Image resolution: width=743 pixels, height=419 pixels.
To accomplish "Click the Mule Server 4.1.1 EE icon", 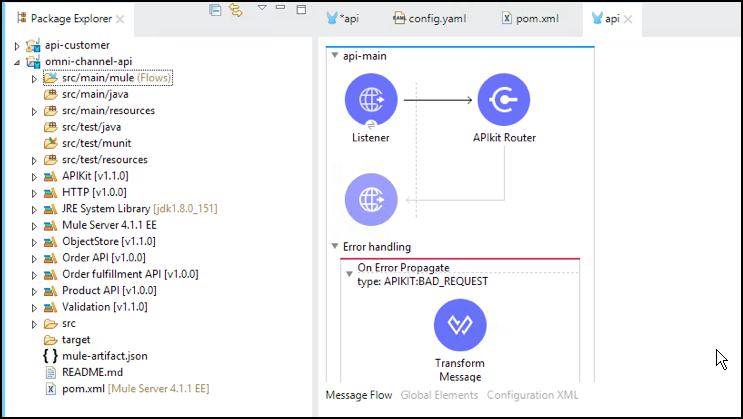I will pos(51,225).
